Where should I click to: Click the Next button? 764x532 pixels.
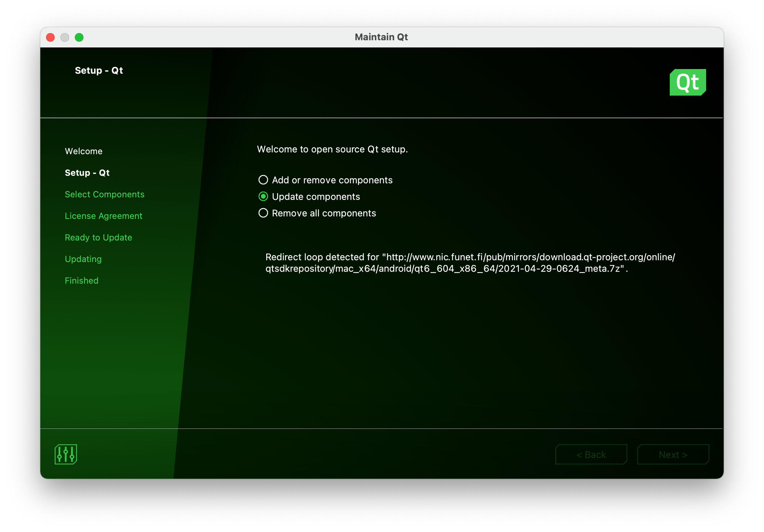(673, 454)
